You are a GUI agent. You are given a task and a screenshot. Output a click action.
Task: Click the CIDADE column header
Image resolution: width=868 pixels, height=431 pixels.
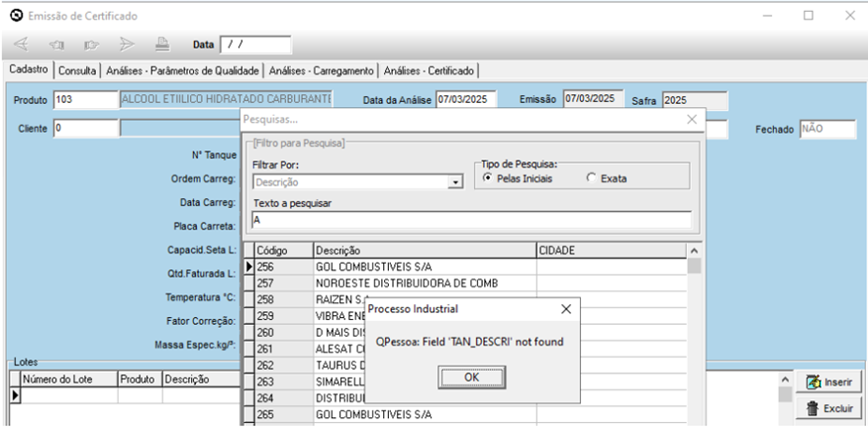[x=611, y=251]
